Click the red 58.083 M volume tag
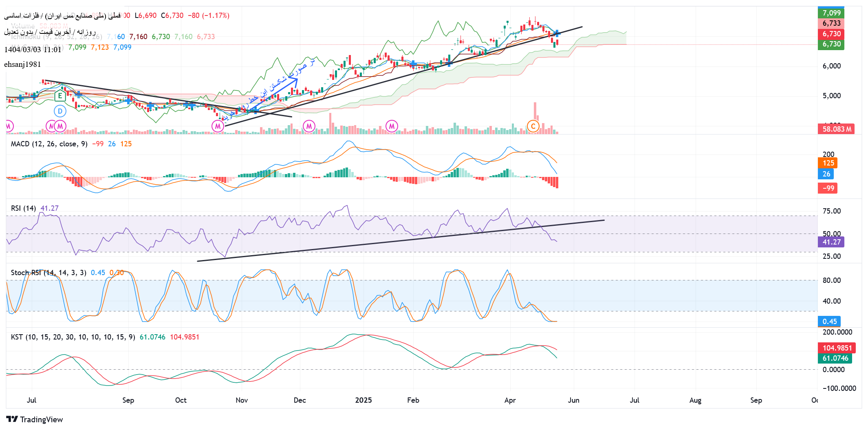 836,129
